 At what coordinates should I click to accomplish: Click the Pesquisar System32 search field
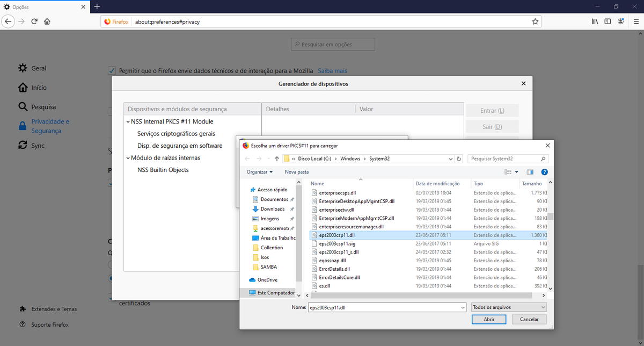click(504, 159)
